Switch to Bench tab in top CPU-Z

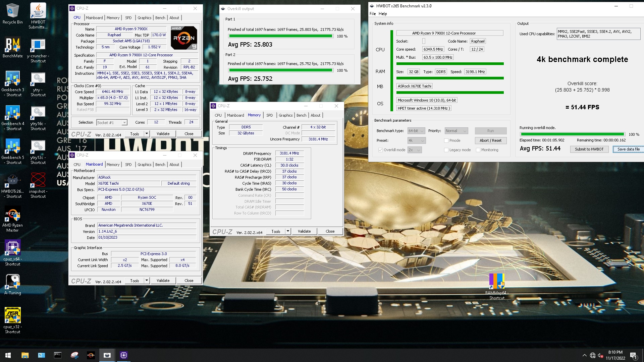160,18
